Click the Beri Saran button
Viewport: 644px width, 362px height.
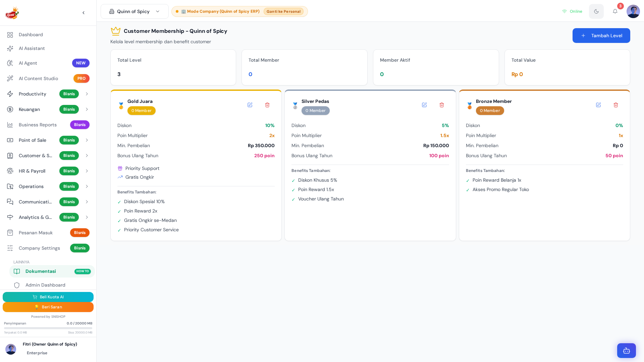(48, 307)
